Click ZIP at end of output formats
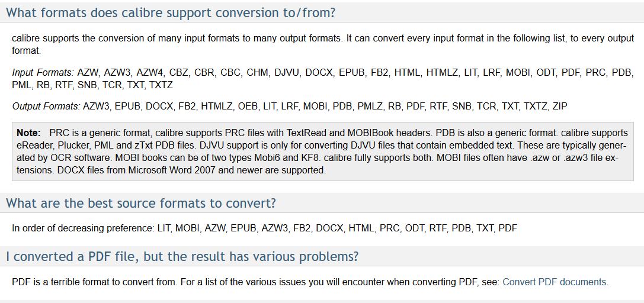 (559, 107)
